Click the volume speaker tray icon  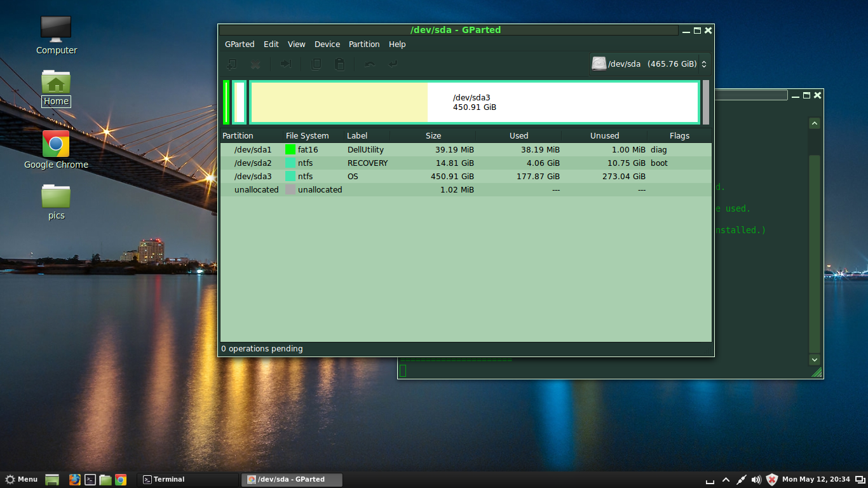coord(756,480)
